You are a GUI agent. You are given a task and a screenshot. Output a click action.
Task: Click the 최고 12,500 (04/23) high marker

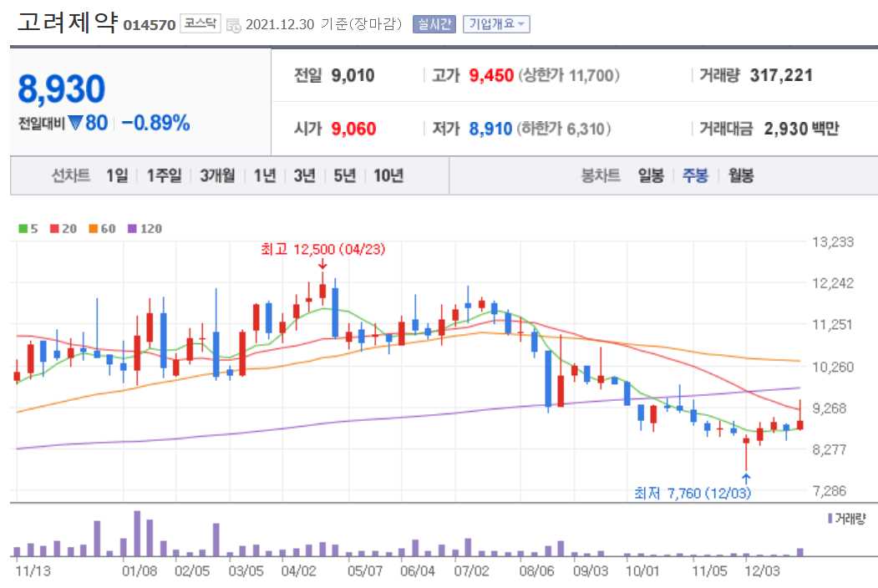click(x=323, y=249)
